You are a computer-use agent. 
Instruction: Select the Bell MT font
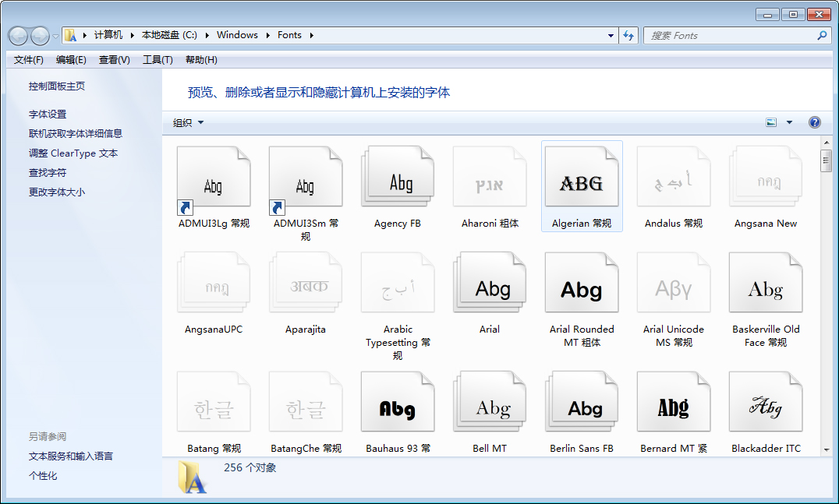(x=490, y=401)
